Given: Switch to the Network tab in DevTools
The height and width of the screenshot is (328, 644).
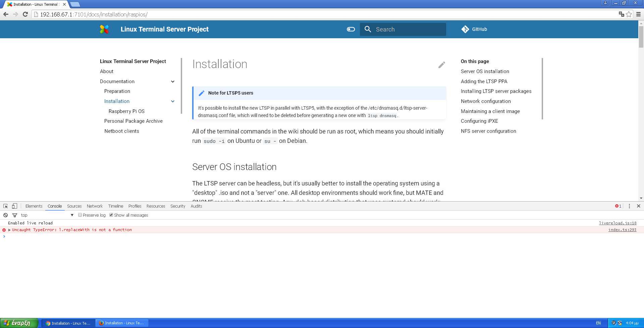Looking at the screenshot, I should click(95, 206).
